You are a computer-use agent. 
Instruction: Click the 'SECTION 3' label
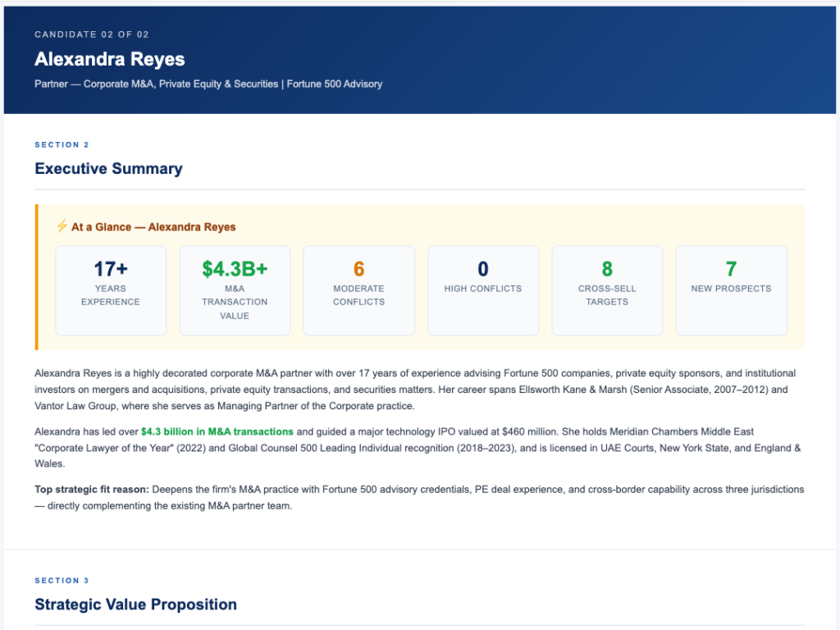pyautogui.click(x=62, y=581)
